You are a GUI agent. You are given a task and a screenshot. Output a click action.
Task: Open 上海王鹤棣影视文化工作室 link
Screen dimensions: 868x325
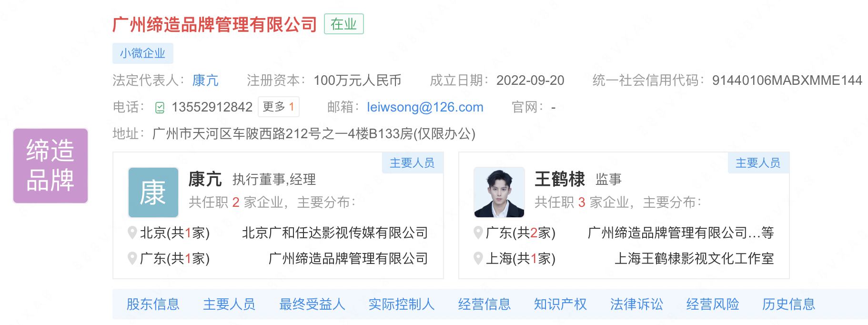(694, 258)
